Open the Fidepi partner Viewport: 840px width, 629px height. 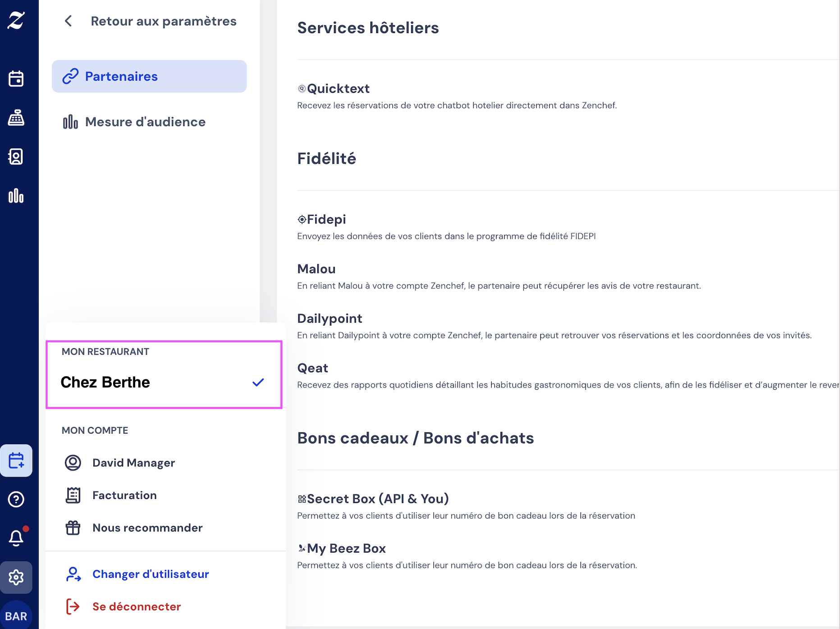pos(326,219)
